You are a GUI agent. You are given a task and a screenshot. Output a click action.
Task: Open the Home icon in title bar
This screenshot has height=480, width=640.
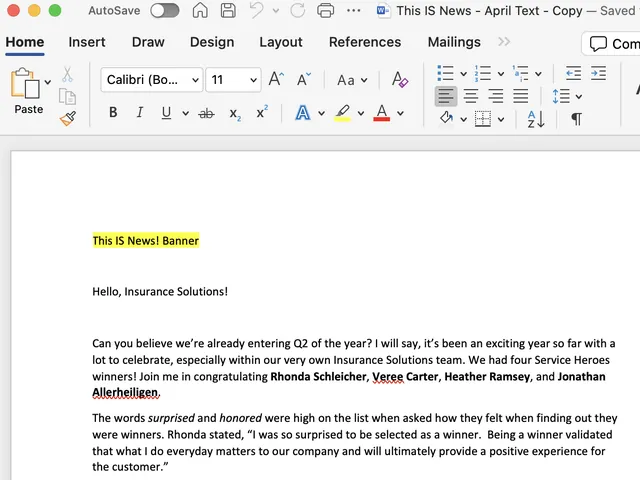200,11
